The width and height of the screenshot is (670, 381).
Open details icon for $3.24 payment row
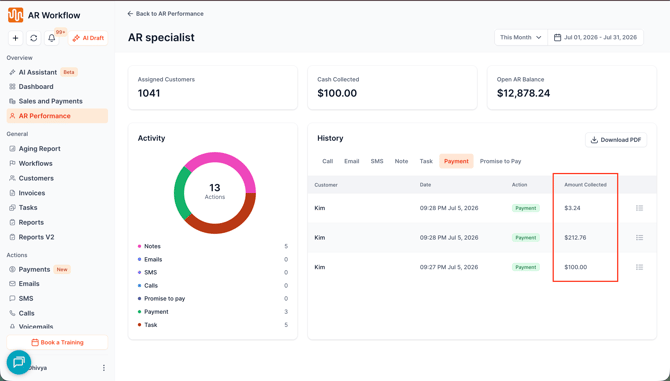tap(639, 208)
